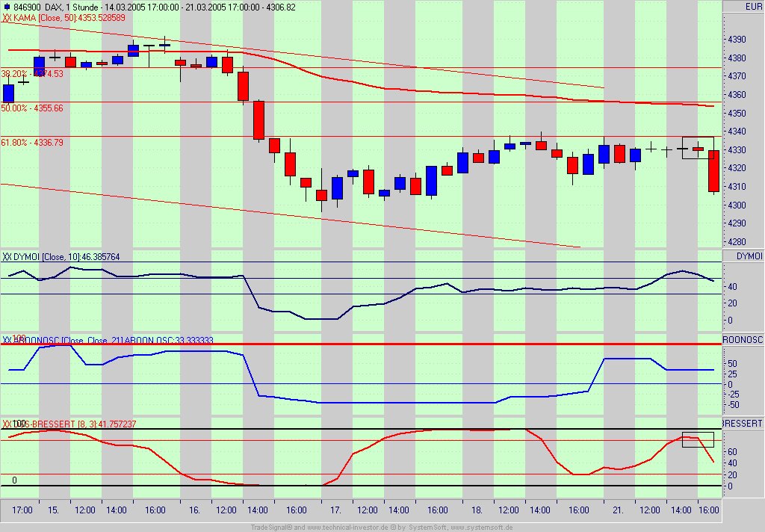This screenshot has height=532, width=765.
Task: Click the candlestick icon before 846900
Action: 6,7
